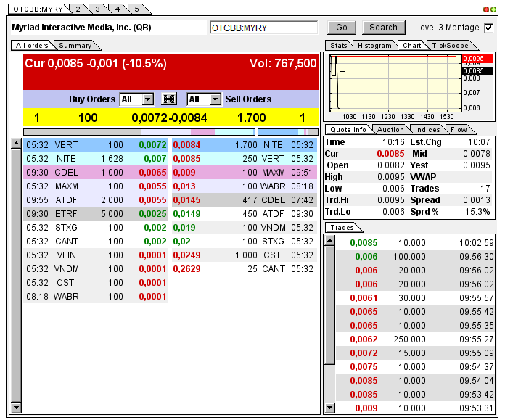Viewport: 505px width, 420px height.
Task: Click the Myriad Interactive Media company name
Action: point(82,28)
